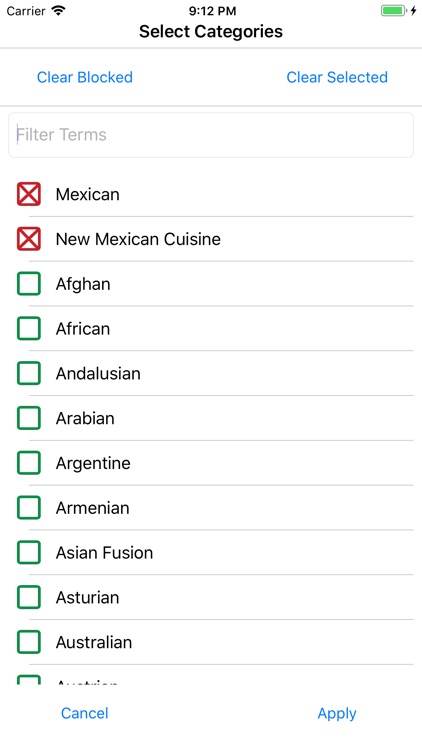Image resolution: width=422 pixels, height=750 pixels.
Task: Enable the Australian checkbox
Action: (x=29, y=642)
